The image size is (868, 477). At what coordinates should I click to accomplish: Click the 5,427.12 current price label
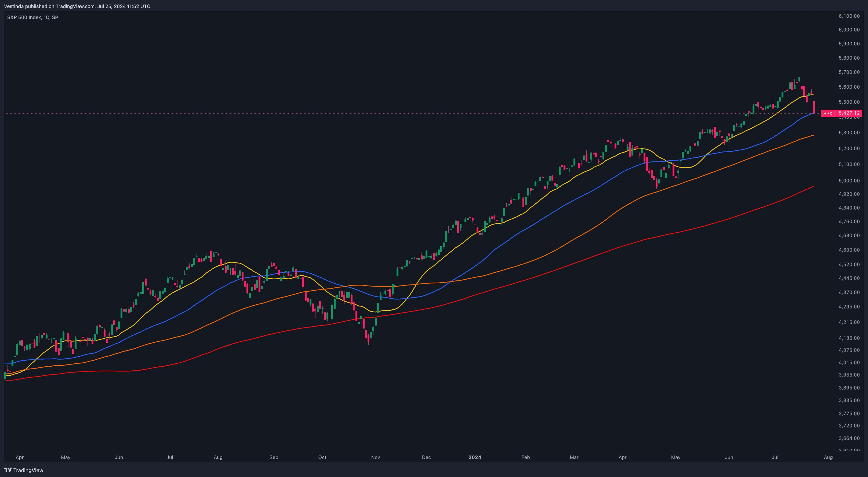[x=849, y=113]
